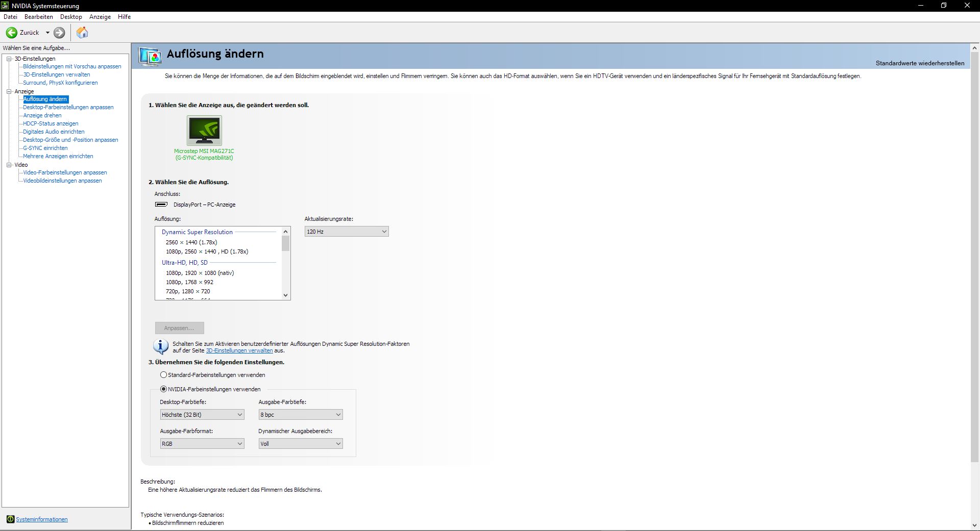Open the Ausgabe-Farbtiefe 8 bpc dropdown
This screenshot has height=531, width=980.
tap(301, 415)
